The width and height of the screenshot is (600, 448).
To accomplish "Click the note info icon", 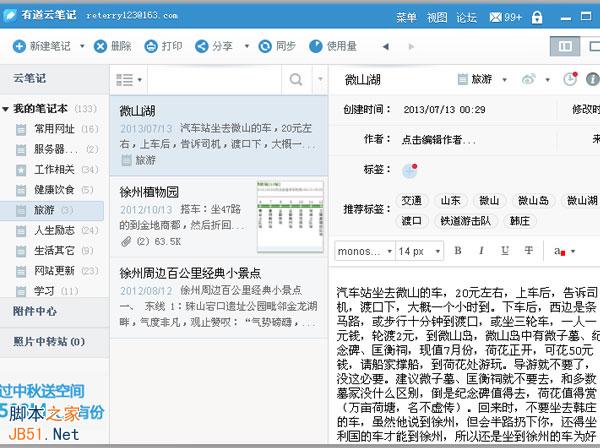I will (592, 79).
